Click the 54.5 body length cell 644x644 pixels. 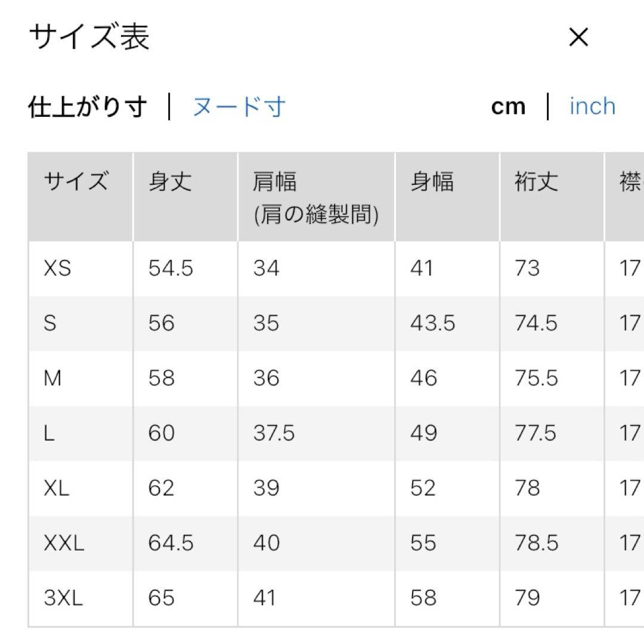coord(171,268)
